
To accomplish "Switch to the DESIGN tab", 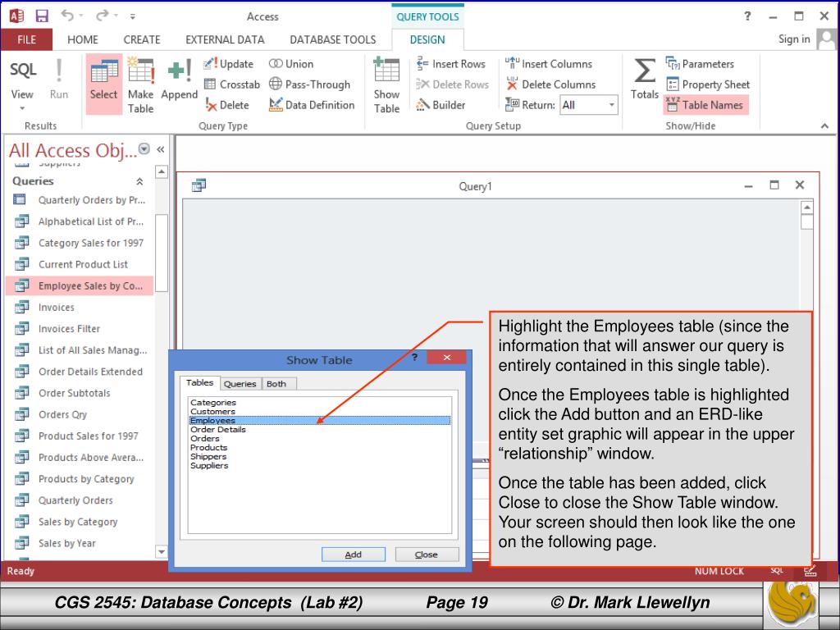I will (x=427, y=39).
